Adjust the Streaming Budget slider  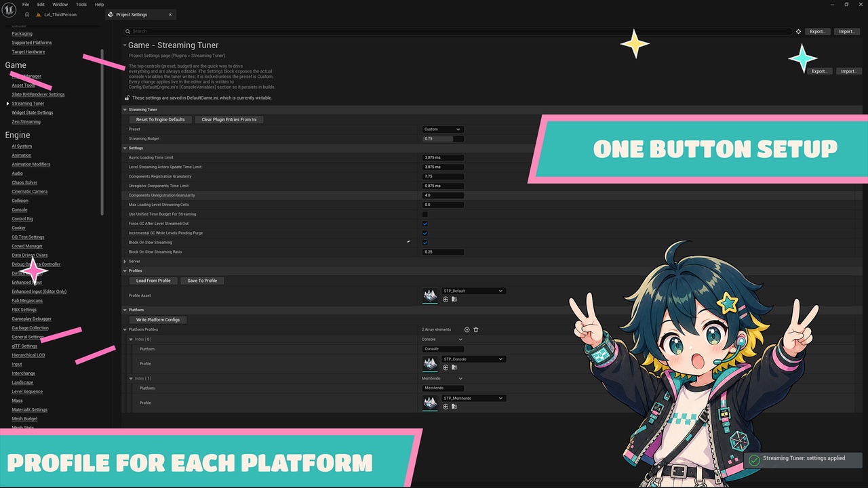pyautogui.click(x=443, y=138)
